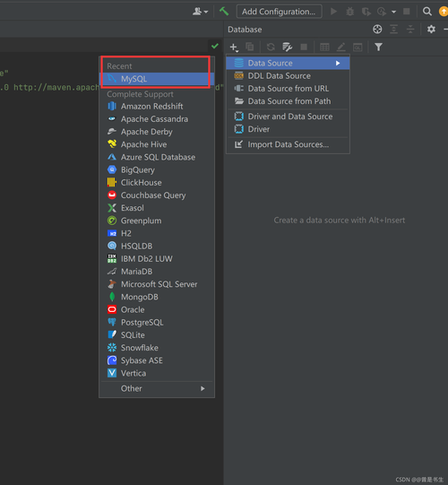
Task: Click the scroll-from-editor target icon
Action: 377,30
